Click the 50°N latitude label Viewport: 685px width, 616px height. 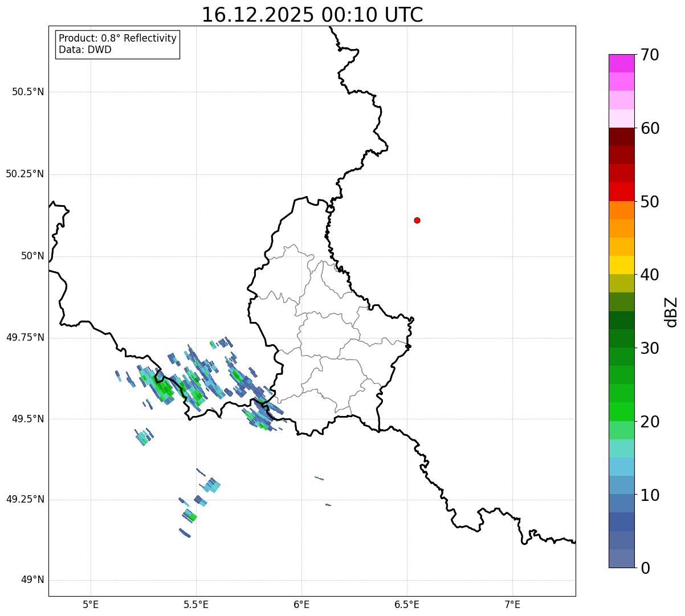click(x=32, y=256)
